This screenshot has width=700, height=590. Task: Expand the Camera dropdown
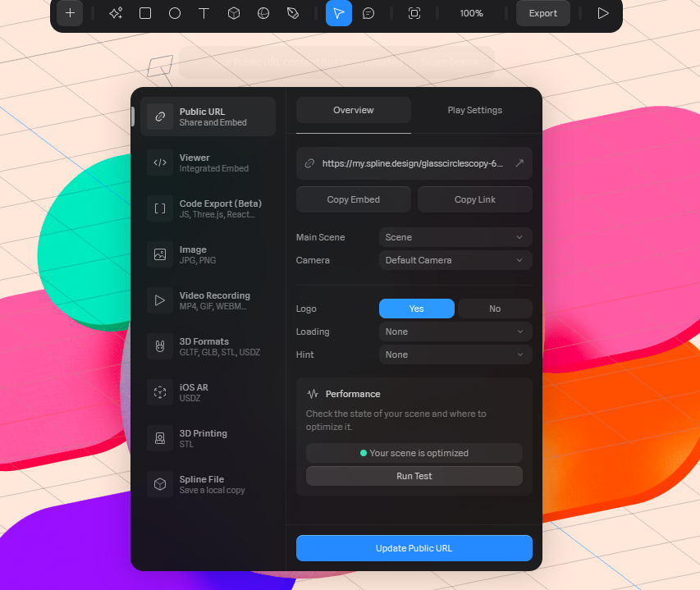point(455,260)
